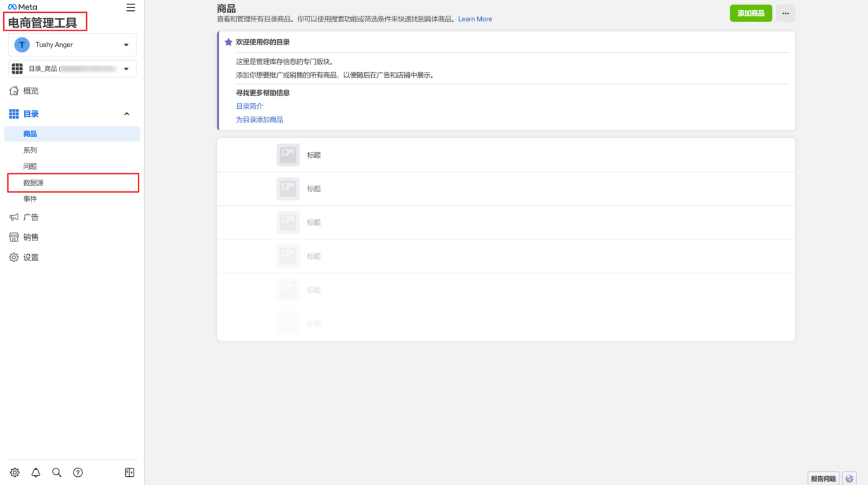
Task: Open the settings gear icon in bottom bar
Action: coord(15,473)
